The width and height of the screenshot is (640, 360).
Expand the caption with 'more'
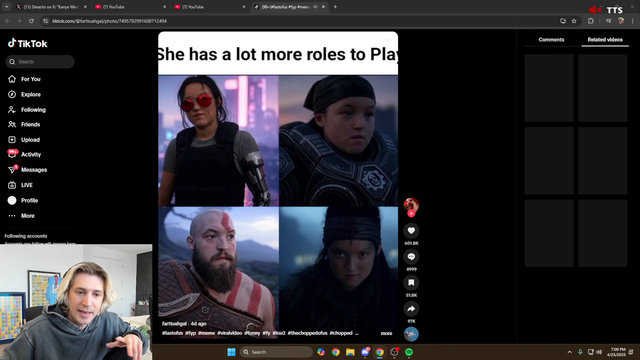386,333
